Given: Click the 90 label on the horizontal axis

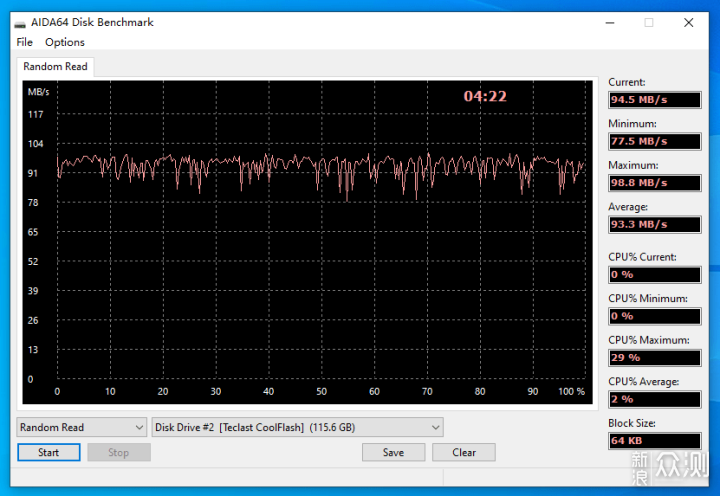Looking at the screenshot, I should (x=533, y=391).
